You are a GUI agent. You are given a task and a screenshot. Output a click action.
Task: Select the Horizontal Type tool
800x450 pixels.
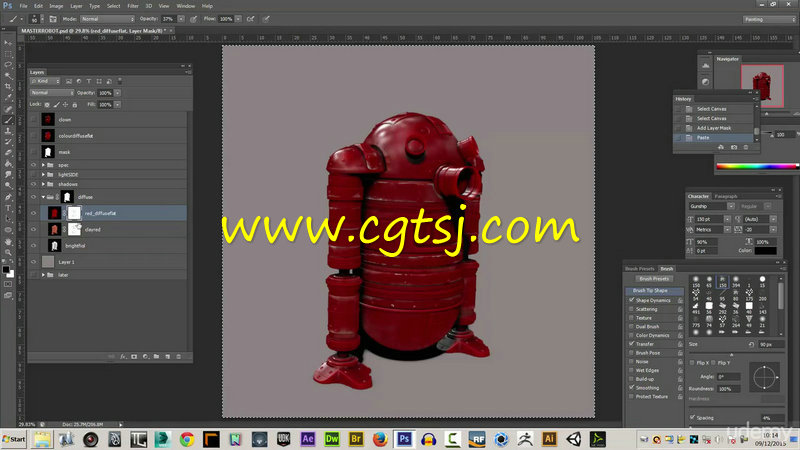[x=8, y=208]
